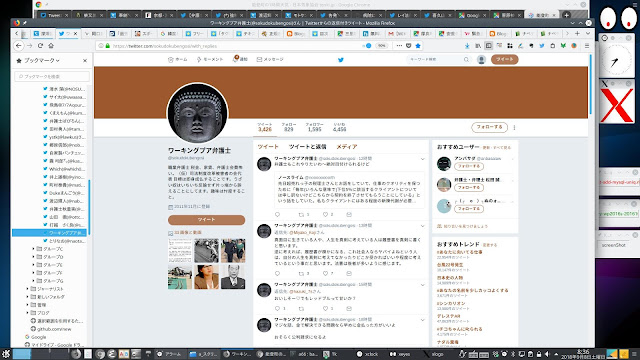640x360 pixels.
Task: Click the brown ツイート button under bio
Action: 207,220
